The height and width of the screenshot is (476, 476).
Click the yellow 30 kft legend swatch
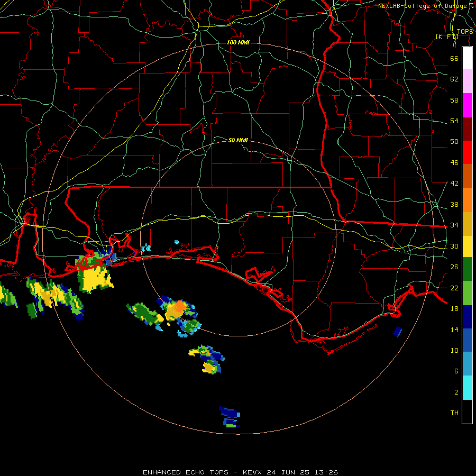[467, 246]
